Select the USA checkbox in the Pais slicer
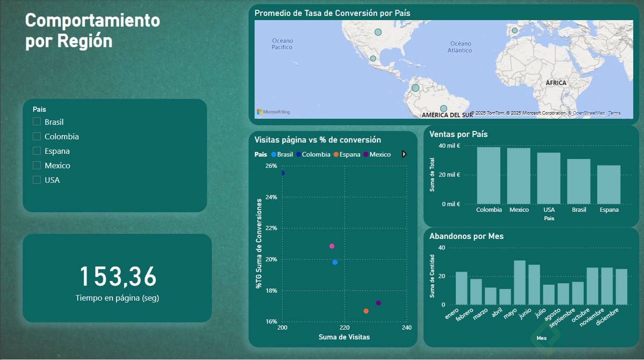Image resolution: width=644 pixels, height=360 pixels. (x=37, y=180)
